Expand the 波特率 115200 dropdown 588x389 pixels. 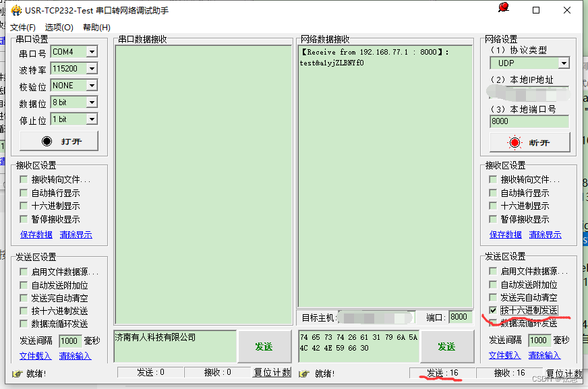(x=92, y=69)
